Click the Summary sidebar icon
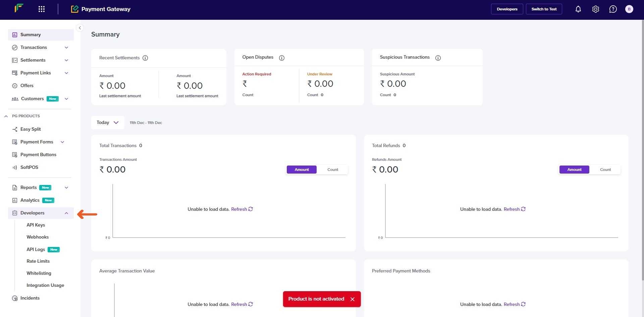 14,35
